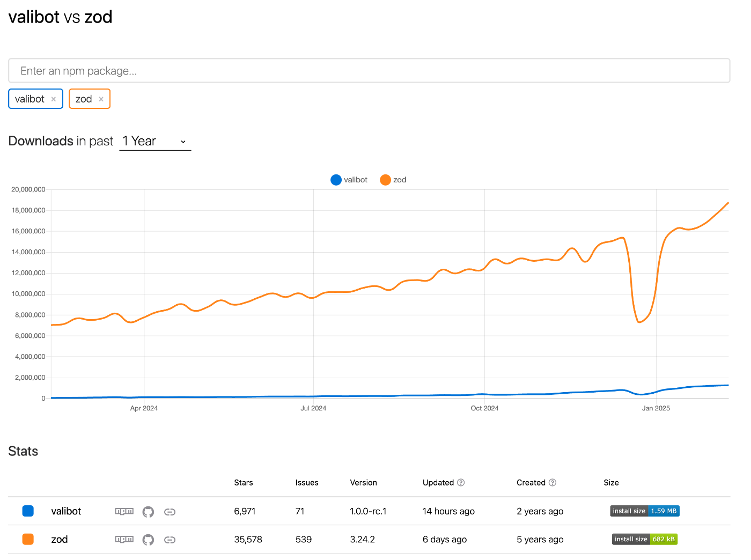Toggle zod series in chart legend
Screen dimensions: 751x560
click(x=393, y=180)
